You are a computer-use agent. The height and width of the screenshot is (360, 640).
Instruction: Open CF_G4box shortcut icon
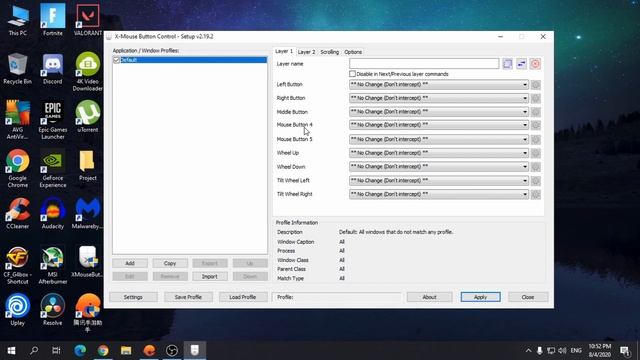(18, 265)
